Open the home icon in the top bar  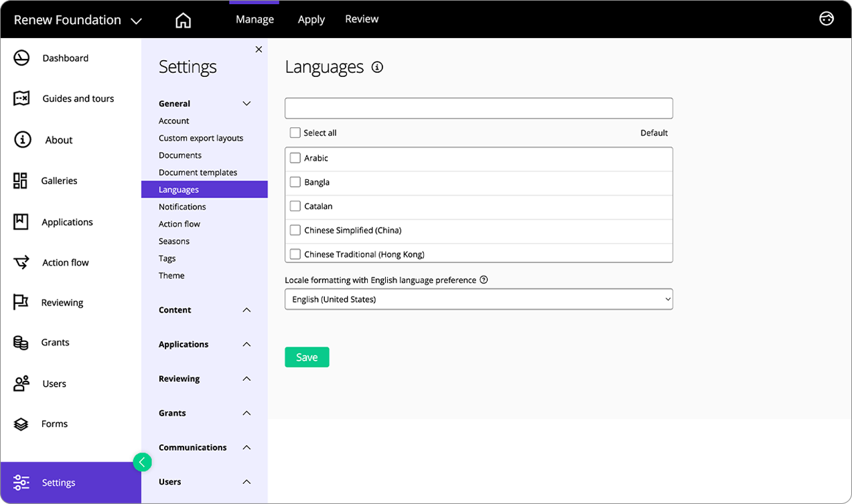click(183, 19)
